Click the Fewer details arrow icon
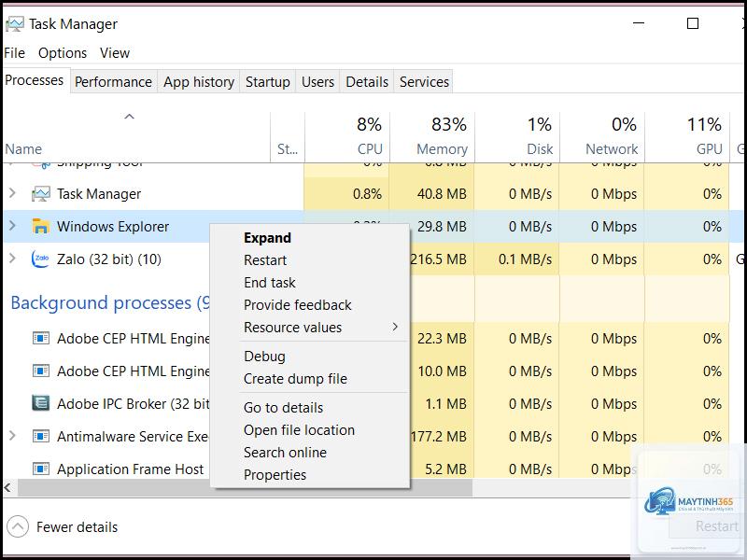 coord(18,526)
